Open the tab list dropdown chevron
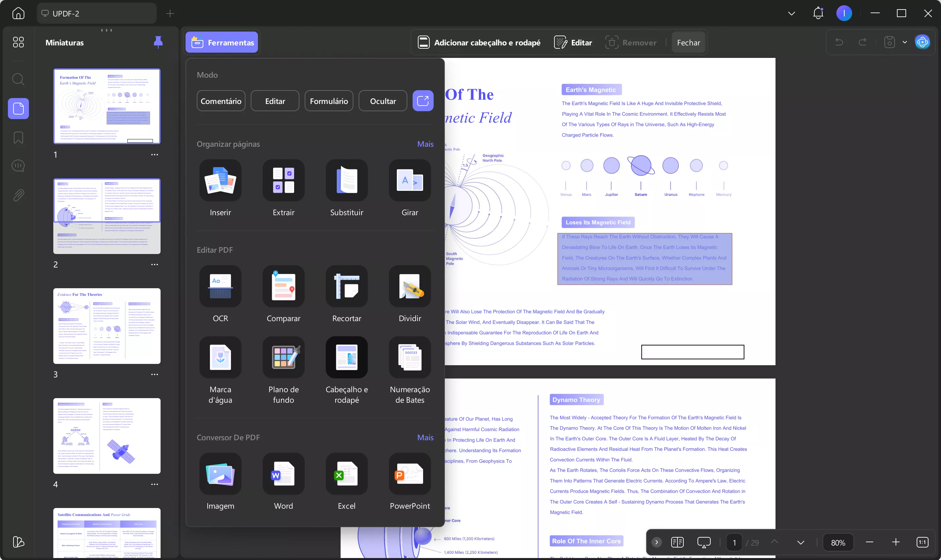The image size is (941, 560). [792, 13]
